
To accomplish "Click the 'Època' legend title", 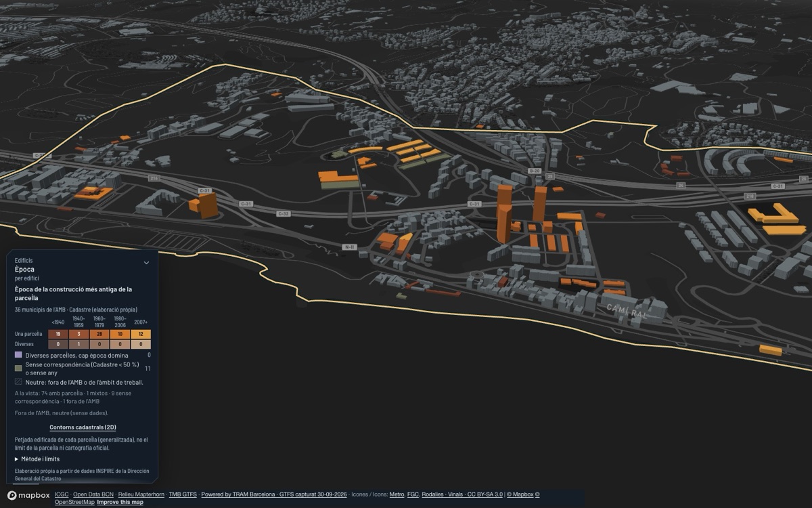I will click(24, 269).
